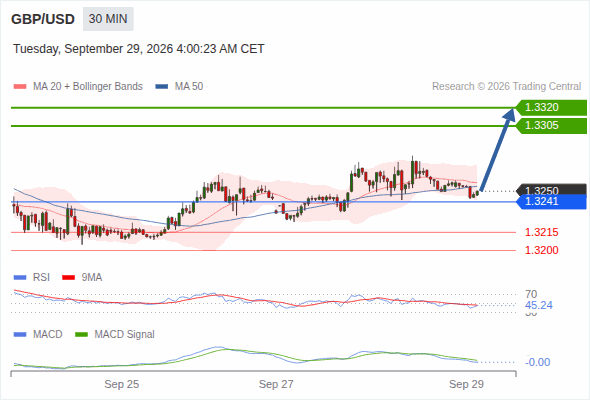Click the 1.3241 pivot level tag

pos(551,202)
